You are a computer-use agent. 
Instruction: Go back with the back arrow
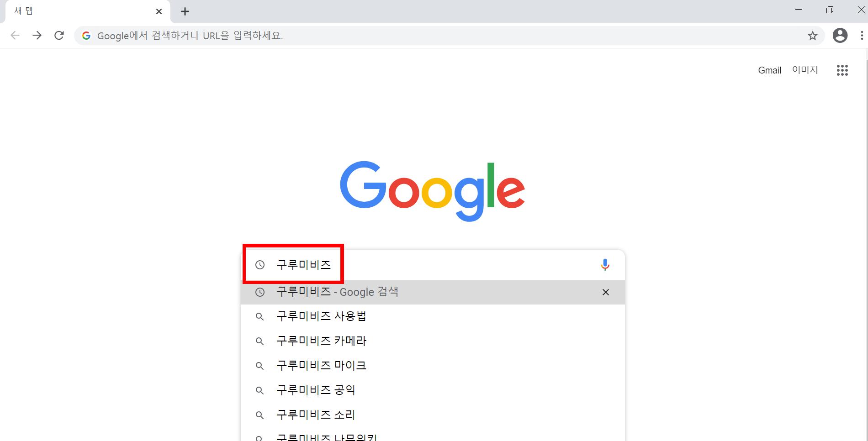pos(15,36)
